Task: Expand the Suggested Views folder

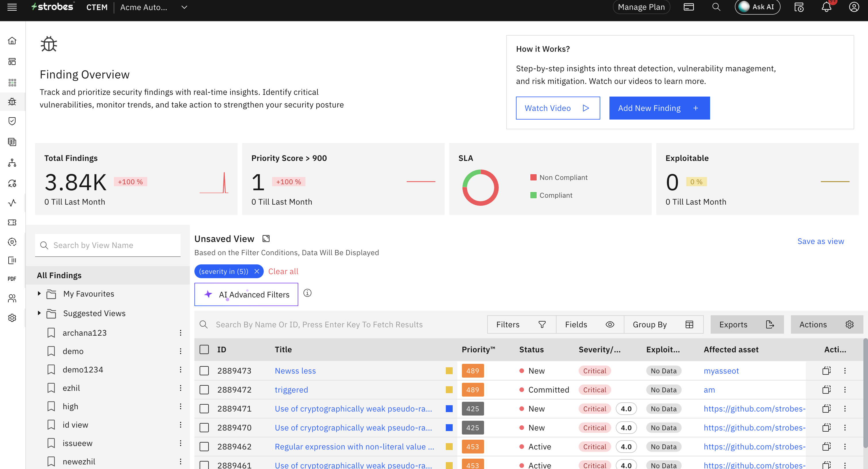Action: [39, 313]
